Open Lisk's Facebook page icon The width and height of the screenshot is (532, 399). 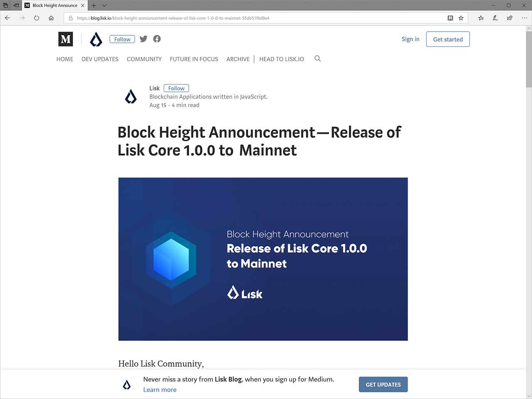157,39
